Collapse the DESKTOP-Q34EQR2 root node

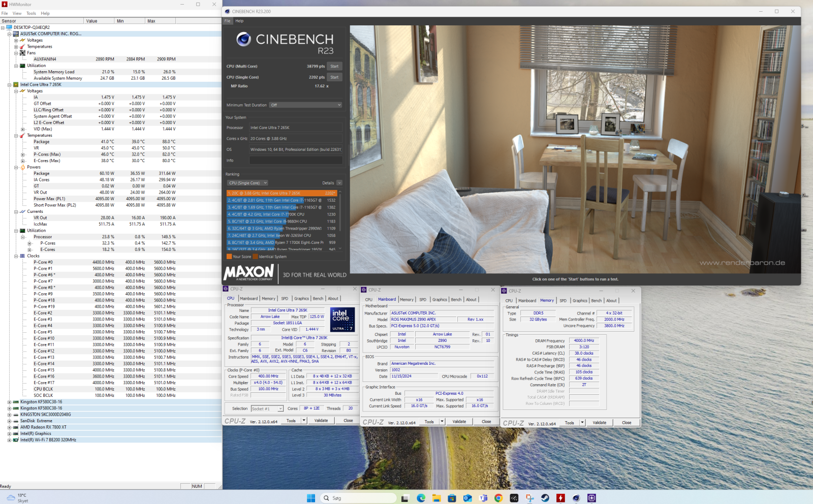point(3,27)
